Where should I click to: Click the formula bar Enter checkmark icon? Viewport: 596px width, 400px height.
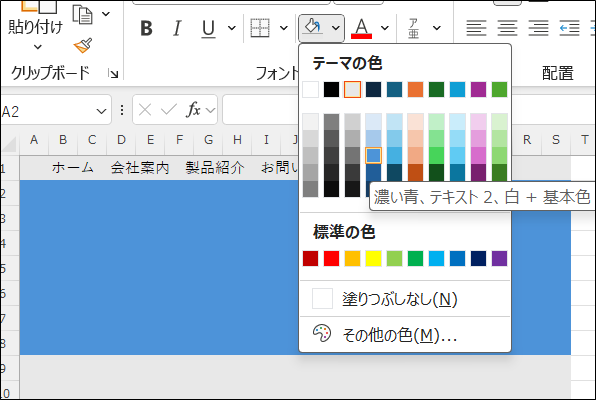click(169, 110)
